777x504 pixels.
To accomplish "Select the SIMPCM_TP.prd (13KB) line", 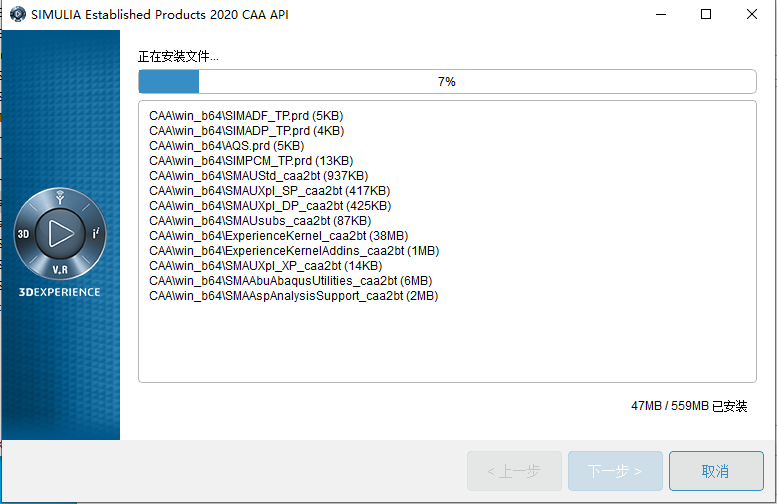I will pos(251,161).
